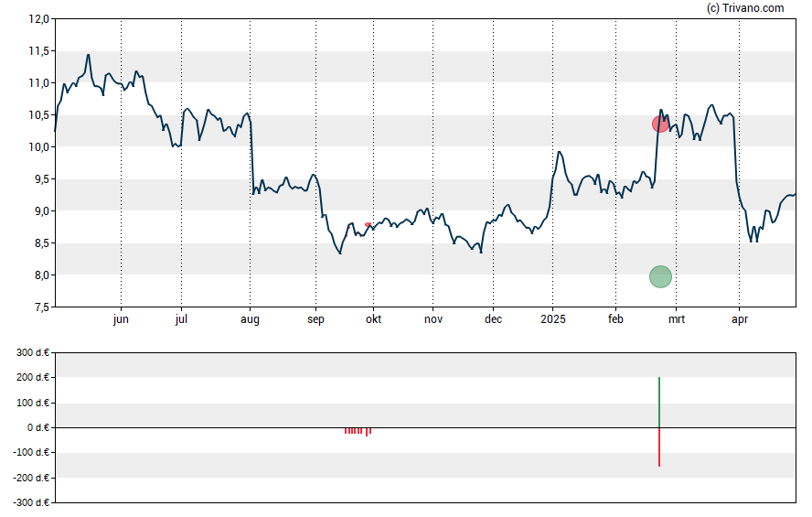The height and width of the screenshot is (517, 812).
Task: Click the '11,5' price axis label
Action: click(38, 50)
